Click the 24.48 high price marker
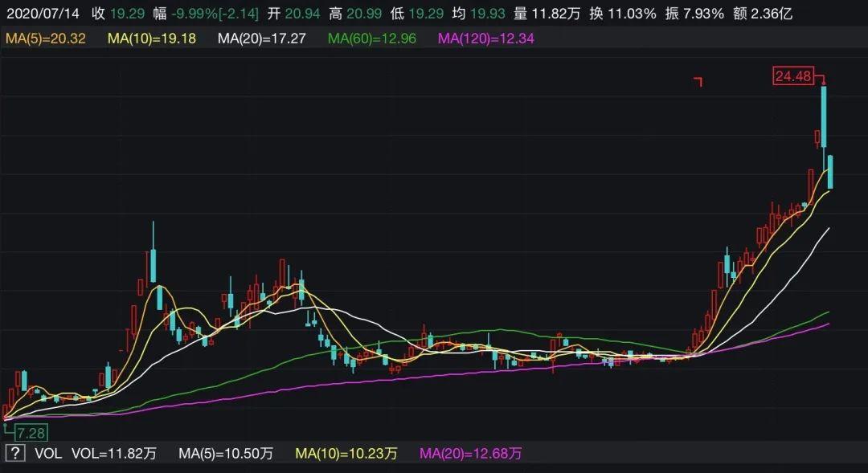Screen dimensions: 868x473 coord(793,75)
